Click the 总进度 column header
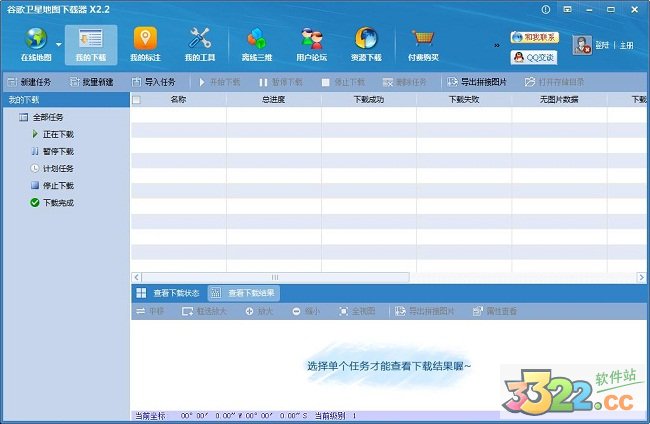The image size is (650, 424). [274, 99]
